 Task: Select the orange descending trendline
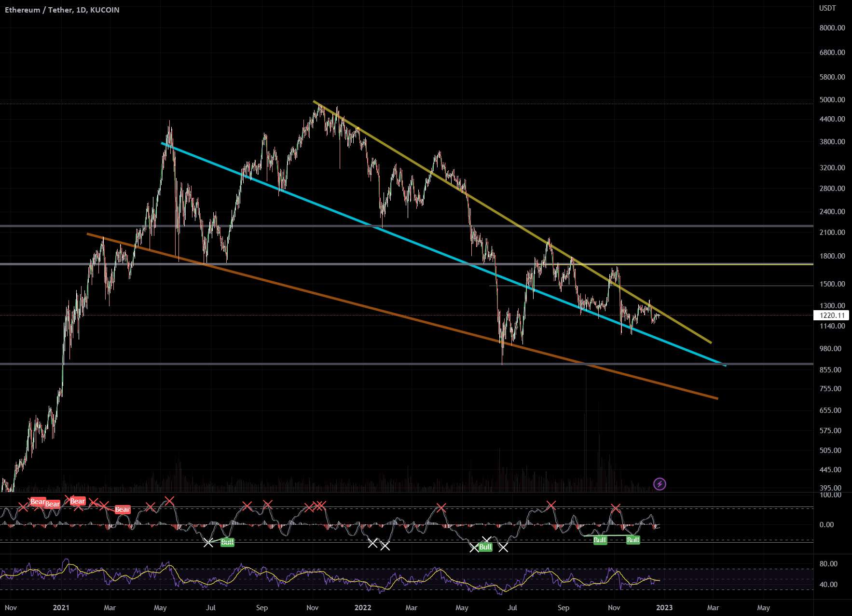tap(402, 316)
